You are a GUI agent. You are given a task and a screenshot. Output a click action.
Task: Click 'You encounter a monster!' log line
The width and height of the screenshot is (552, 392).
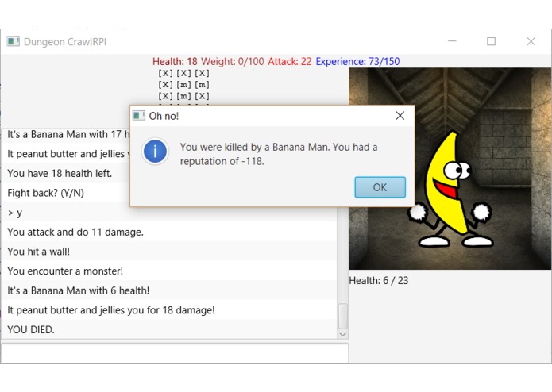click(x=65, y=271)
